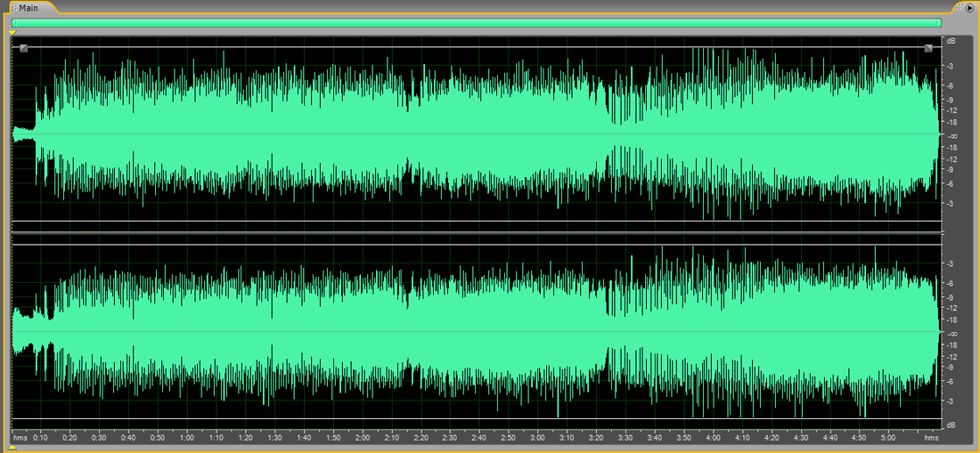Click the dB label at the amplitude ruler bottom

click(951, 425)
